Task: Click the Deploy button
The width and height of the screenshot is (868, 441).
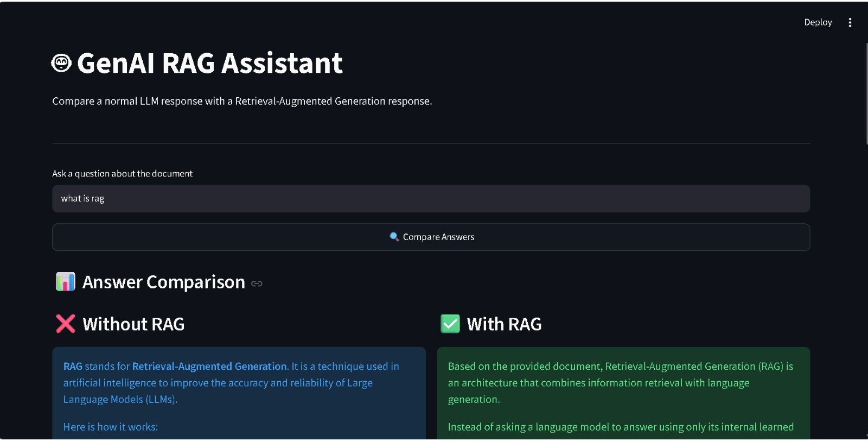Action: [x=818, y=22]
